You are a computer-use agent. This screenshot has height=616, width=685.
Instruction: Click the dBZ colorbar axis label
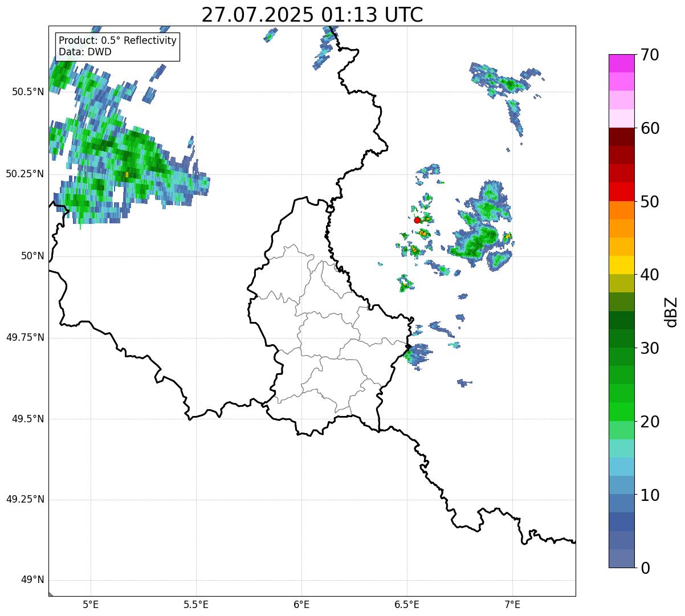point(671,312)
